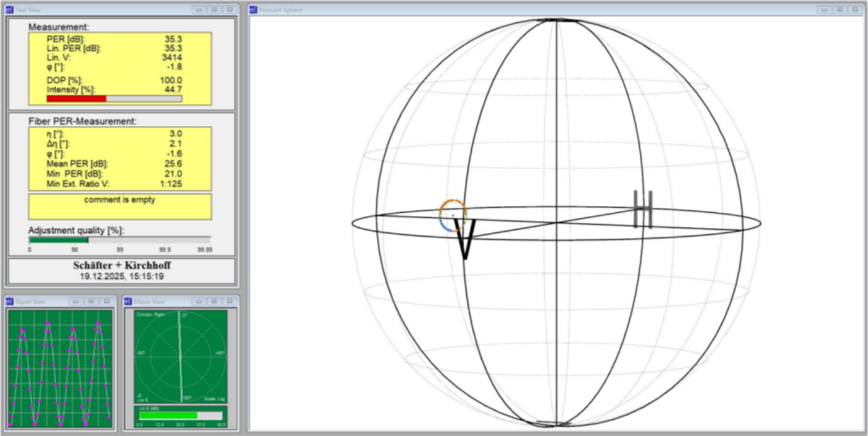Viewport: 868px width, 436px height.
Task: Click the 'Measurement:' heading
Action: (x=58, y=26)
